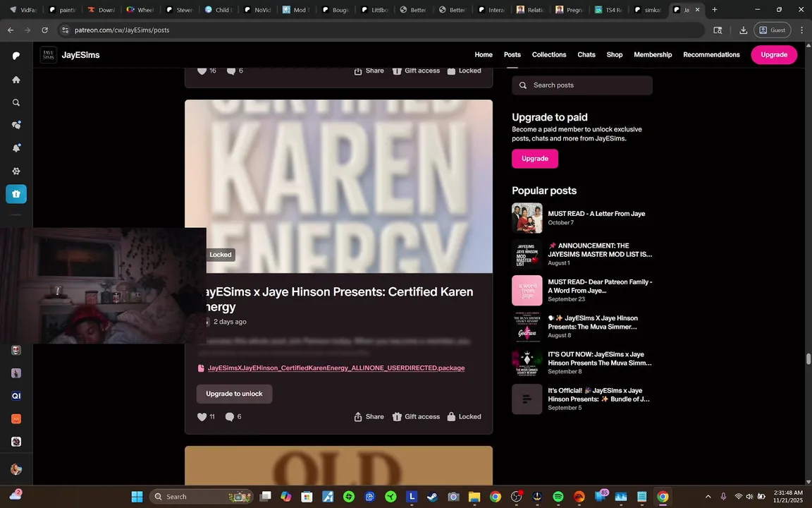Open the Home tab in creator nav
Viewport: 812px width, 508px height.
click(483, 54)
